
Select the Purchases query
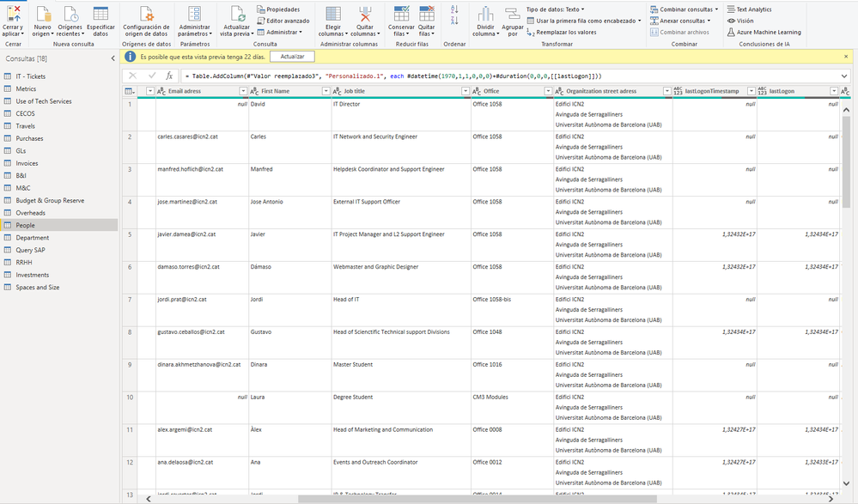coord(59,138)
